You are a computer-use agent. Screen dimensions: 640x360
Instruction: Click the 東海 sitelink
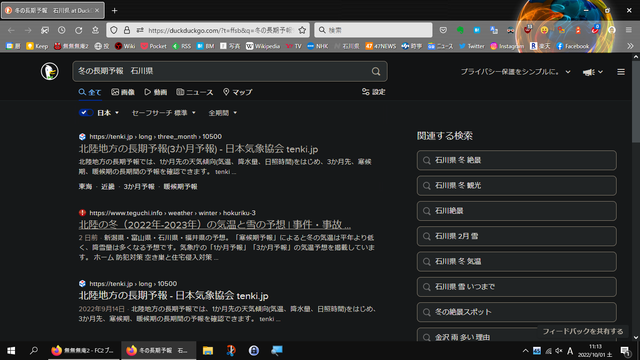[x=85, y=187]
